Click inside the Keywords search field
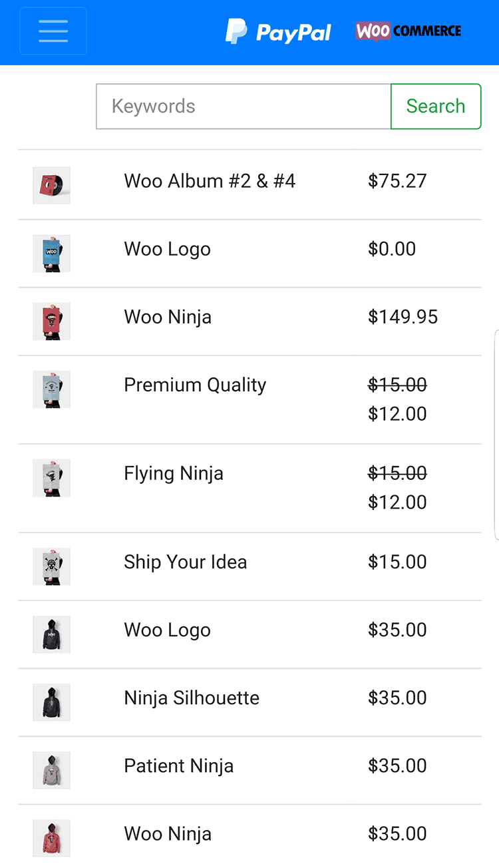The image size is (499, 868). (244, 107)
